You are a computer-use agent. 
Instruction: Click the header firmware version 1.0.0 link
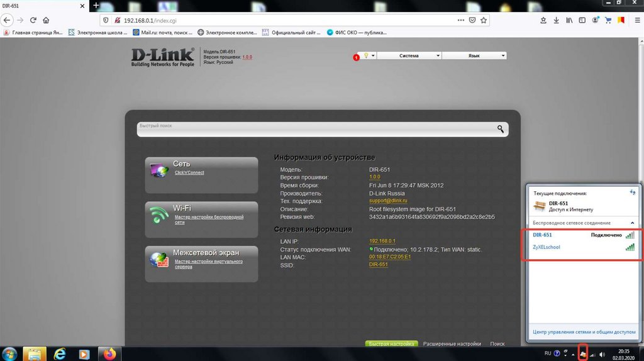[247, 57]
